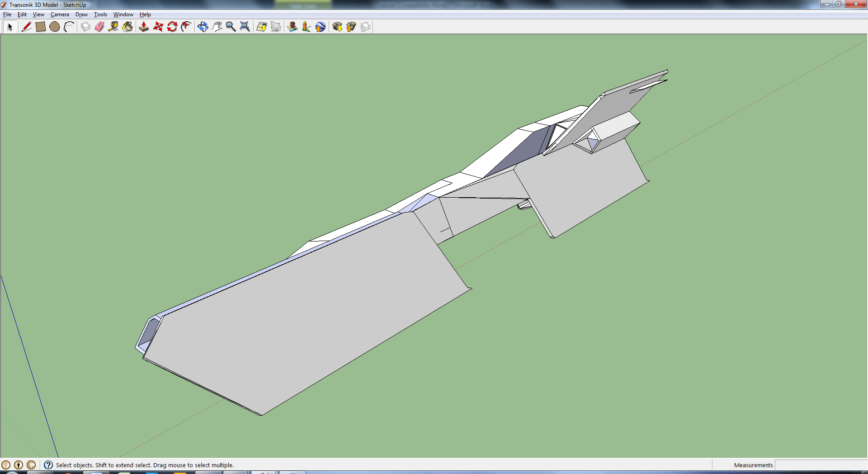This screenshot has height=474, width=868.
Task: Activate the Rotate tool
Action: pos(172,27)
